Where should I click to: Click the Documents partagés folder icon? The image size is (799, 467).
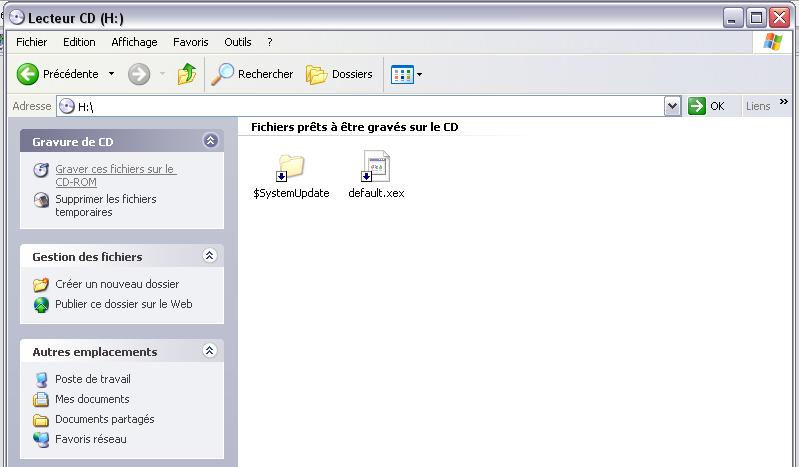[x=41, y=420]
